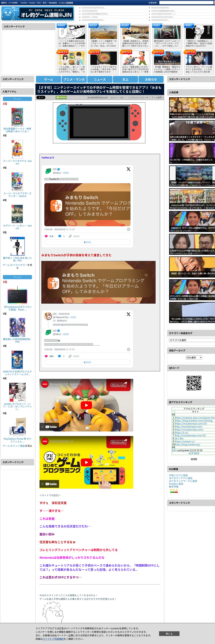The width and height of the screenshot is (215, 644).
Task: Click the heart like icon showing 823
Action: pos(46,356)
